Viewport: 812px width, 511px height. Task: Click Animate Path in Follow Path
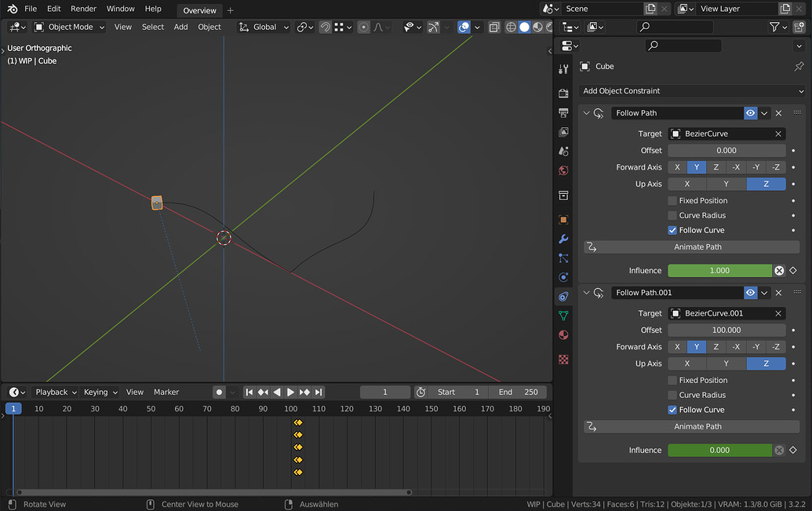(692, 247)
